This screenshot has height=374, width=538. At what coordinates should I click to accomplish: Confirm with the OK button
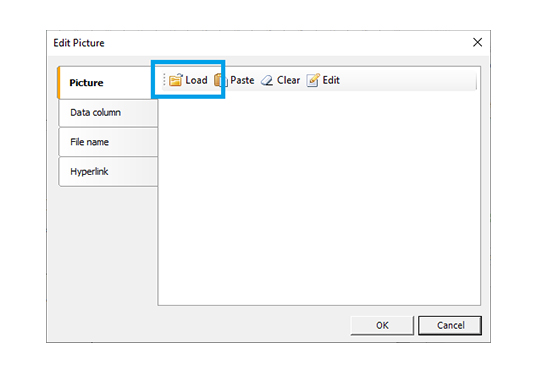(x=382, y=325)
